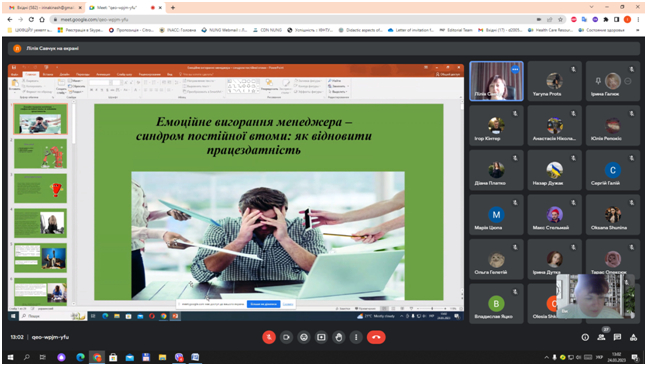The height and width of the screenshot is (366, 647).
Task: Expand the hidden bookmarks overflow arrow
Action: click(639, 30)
